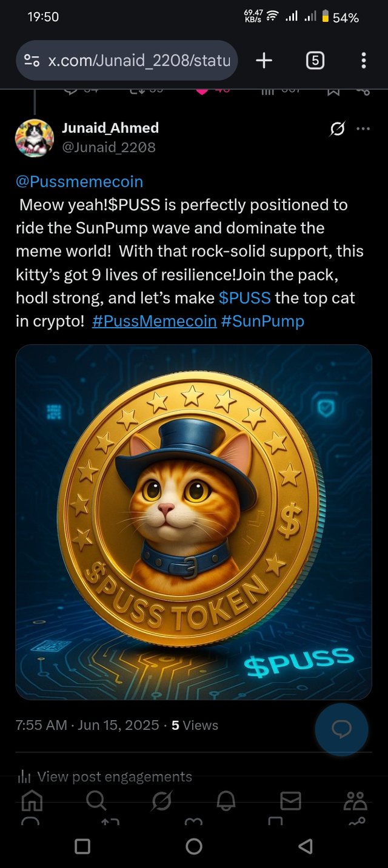Open the @Pussmemecoin mention link

tap(79, 182)
